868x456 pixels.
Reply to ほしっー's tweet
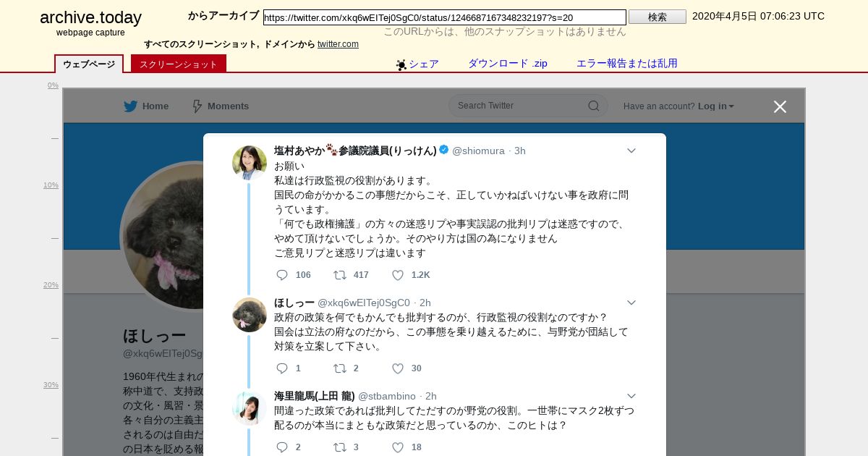click(x=282, y=368)
